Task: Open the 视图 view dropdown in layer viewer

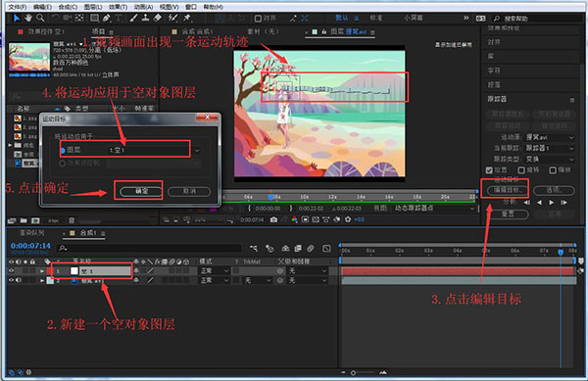Action: point(434,208)
